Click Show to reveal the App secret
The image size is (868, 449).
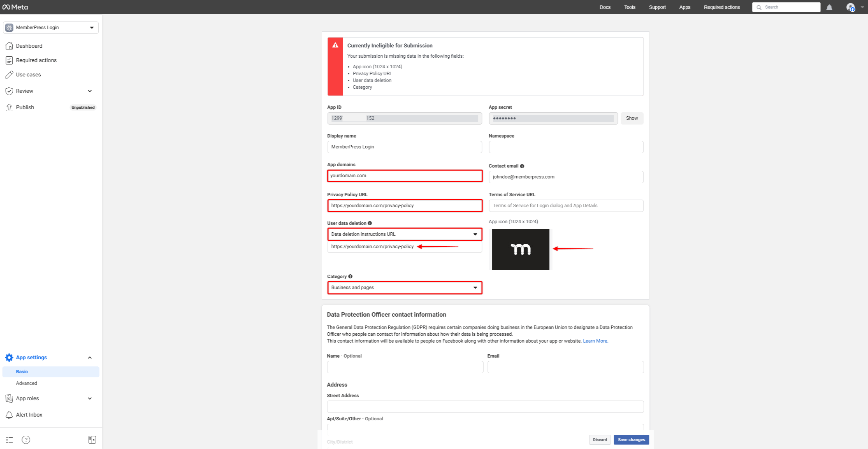click(632, 118)
